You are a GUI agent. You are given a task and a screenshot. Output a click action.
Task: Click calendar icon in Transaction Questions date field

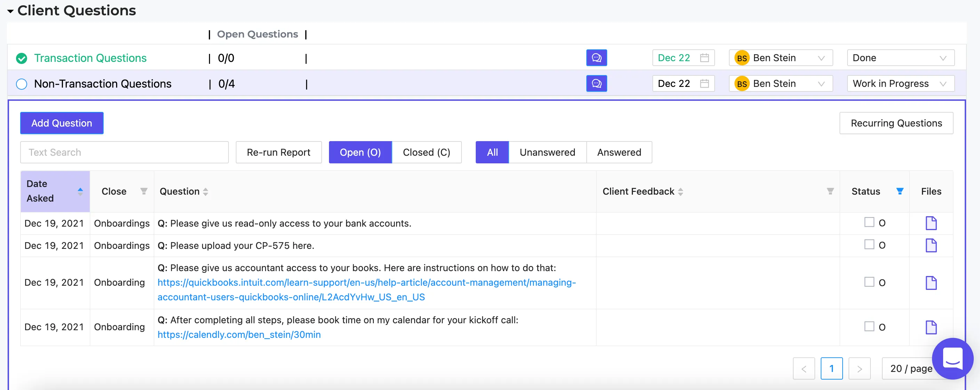704,58
